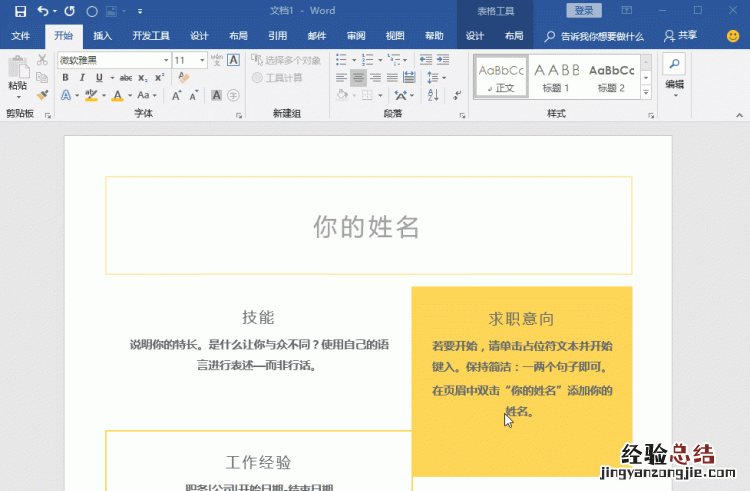
Task: Click the 你的姓名 header text
Action: click(366, 227)
